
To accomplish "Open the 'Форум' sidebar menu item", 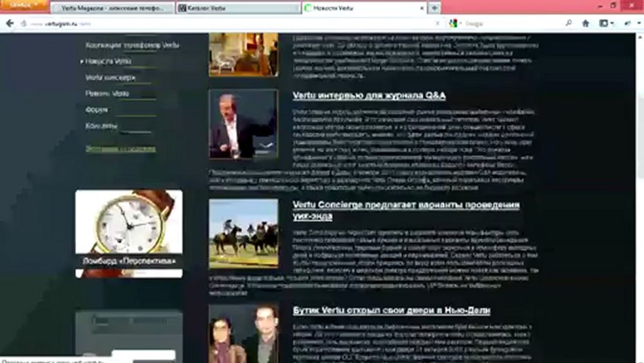I will (x=96, y=110).
